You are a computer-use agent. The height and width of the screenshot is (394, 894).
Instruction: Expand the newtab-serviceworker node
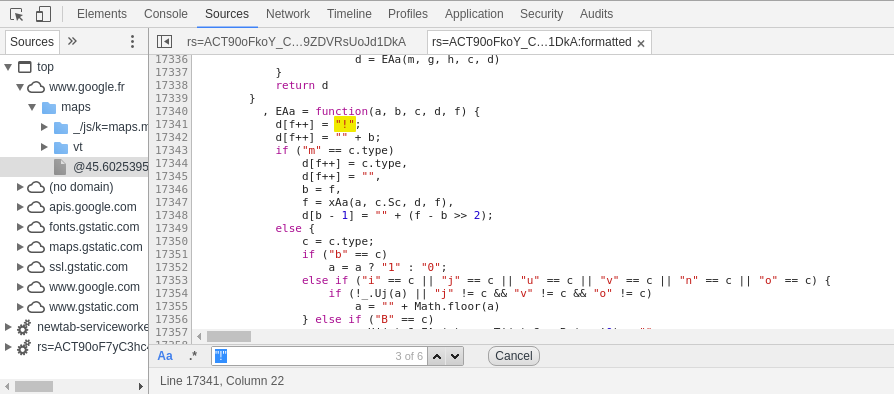pyautogui.click(x=8, y=327)
